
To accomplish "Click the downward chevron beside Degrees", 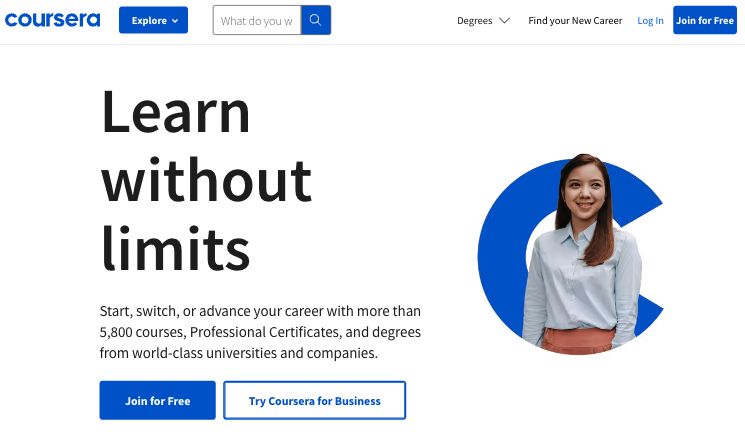I will click(505, 20).
